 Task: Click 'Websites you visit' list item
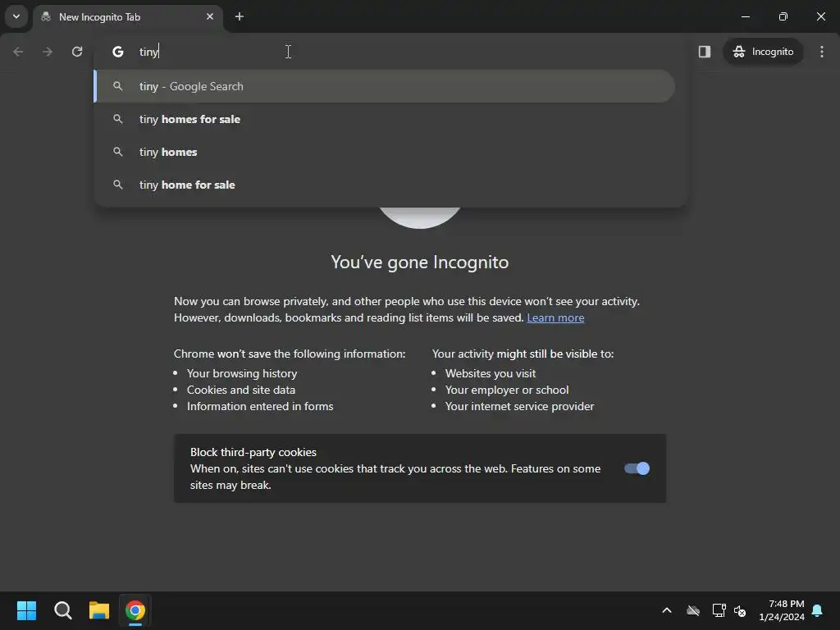(x=491, y=373)
